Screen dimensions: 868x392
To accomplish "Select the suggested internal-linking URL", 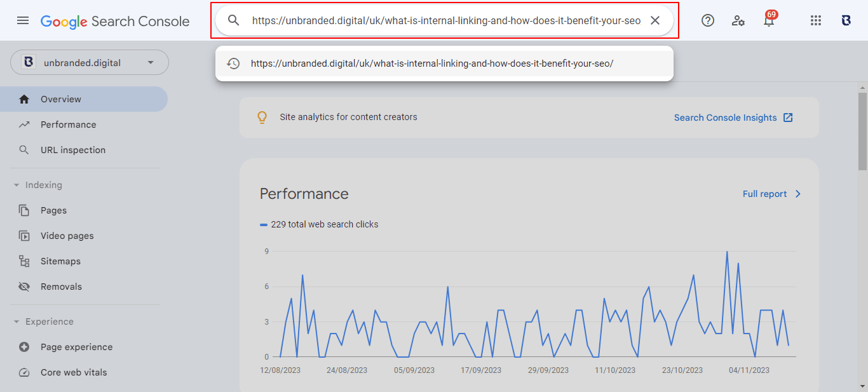I will pyautogui.click(x=444, y=64).
